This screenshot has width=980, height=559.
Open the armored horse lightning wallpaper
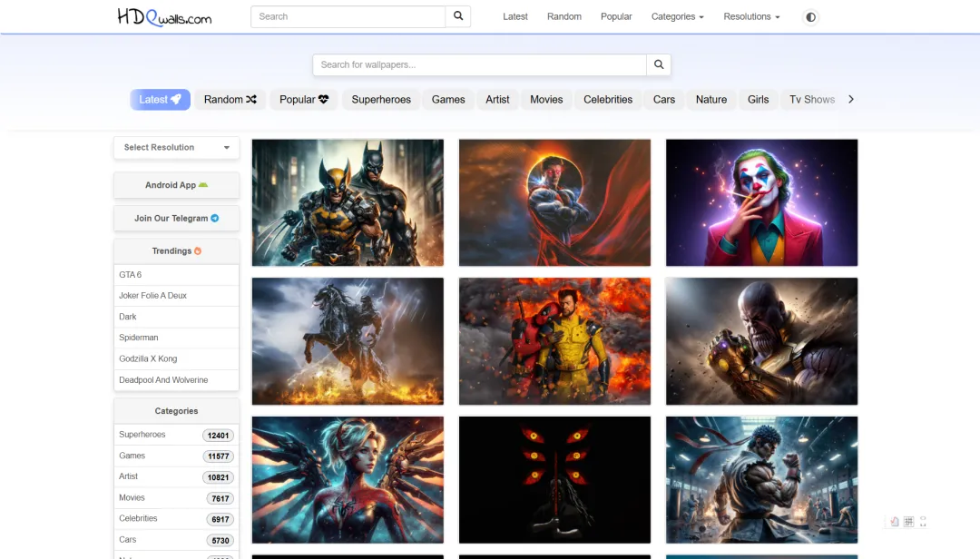coord(348,341)
